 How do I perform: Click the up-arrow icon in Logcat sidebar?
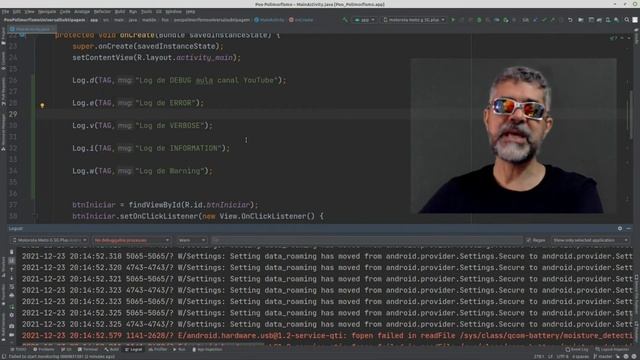[11, 269]
